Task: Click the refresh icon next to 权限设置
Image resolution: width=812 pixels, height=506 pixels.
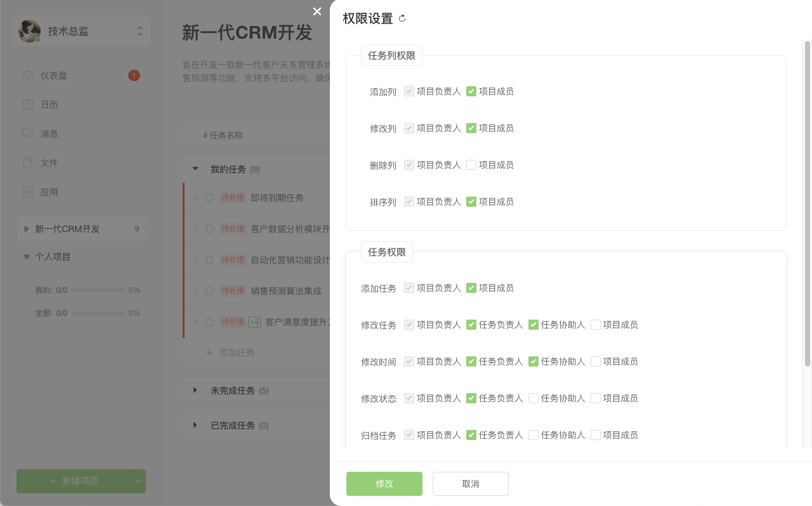Action: tap(402, 18)
